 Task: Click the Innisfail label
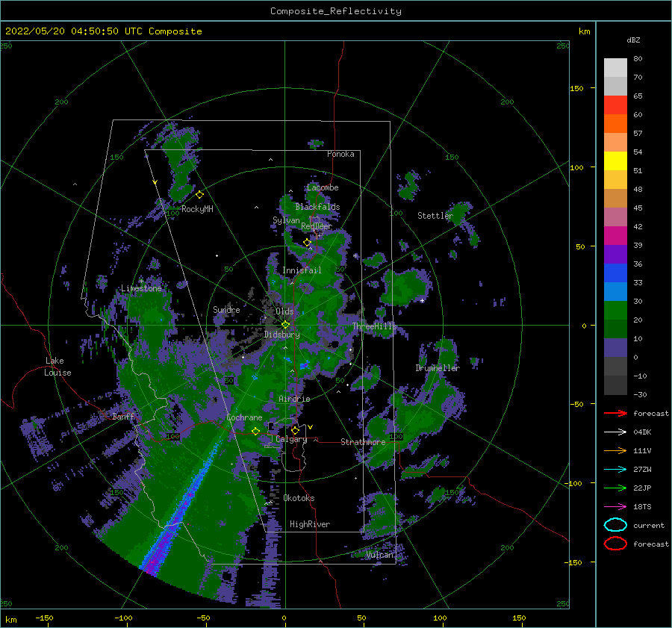[x=302, y=270]
